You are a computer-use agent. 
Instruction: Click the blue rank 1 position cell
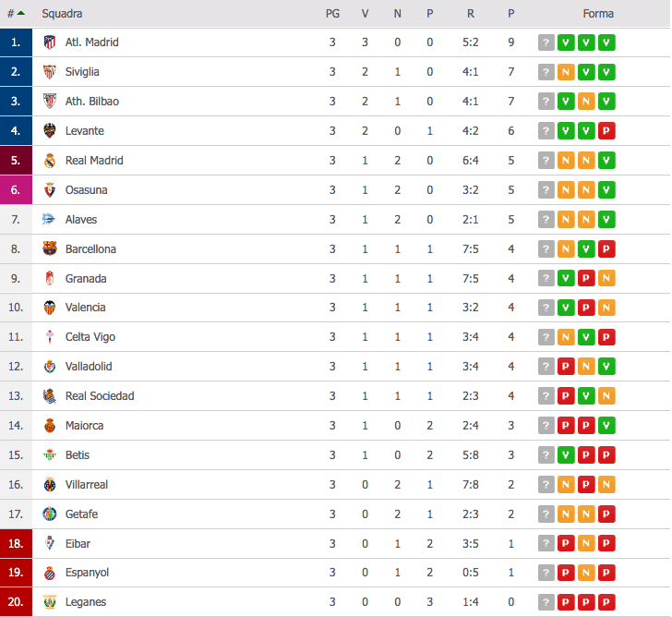(x=16, y=42)
